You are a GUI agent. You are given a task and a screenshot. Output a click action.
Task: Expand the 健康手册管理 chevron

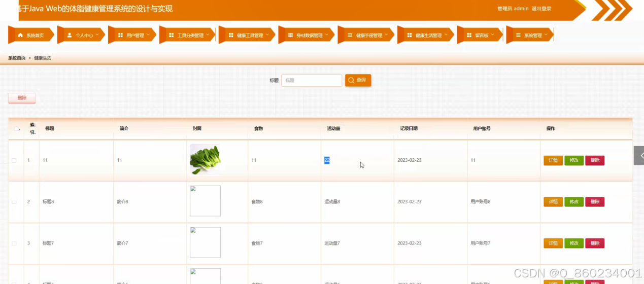386,35
